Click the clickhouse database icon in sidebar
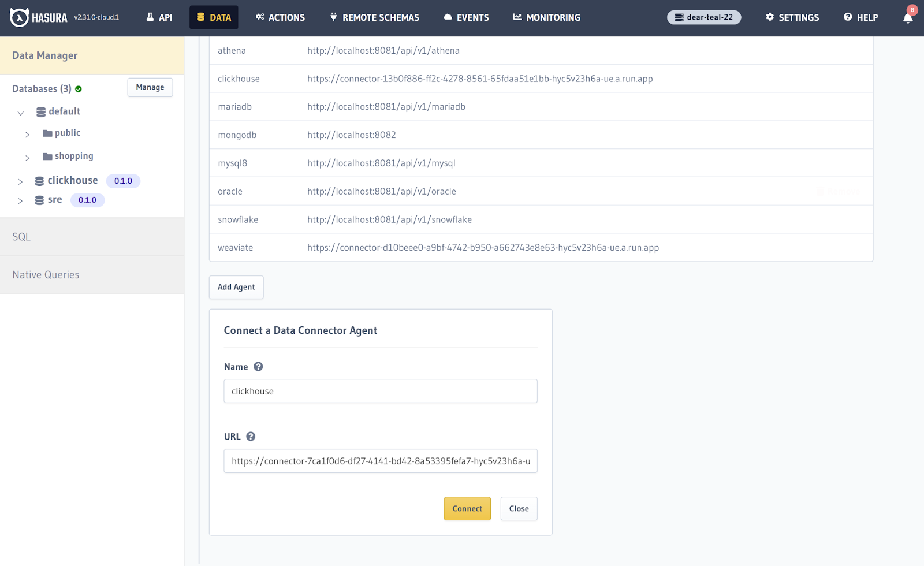924x566 pixels. (39, 181)
